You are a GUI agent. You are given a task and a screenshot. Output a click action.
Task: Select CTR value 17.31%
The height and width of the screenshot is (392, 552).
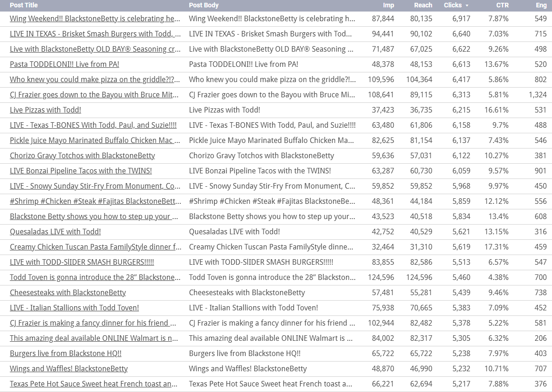pyautogui.click(x=496, y=247)
